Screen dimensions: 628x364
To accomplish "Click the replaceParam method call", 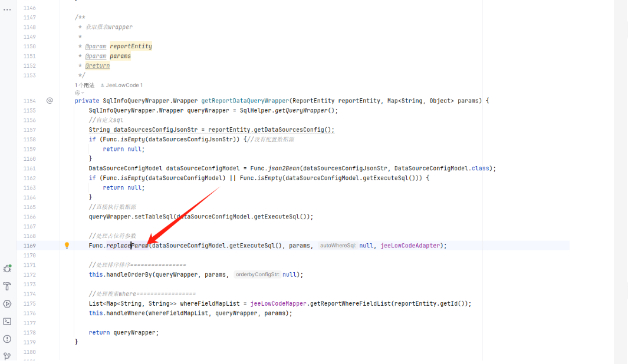I will point(127,246).
